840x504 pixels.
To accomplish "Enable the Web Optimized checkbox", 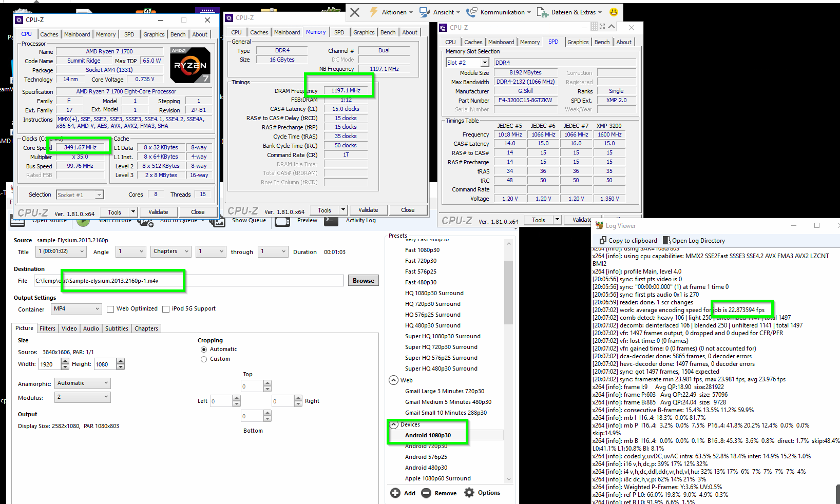I will (110, 309).
